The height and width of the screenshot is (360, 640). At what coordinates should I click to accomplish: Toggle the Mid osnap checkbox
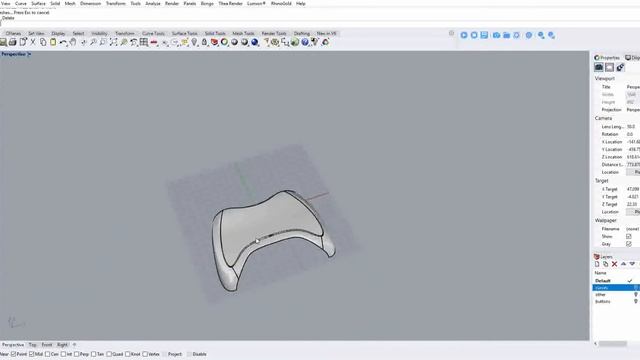(31, 354)
